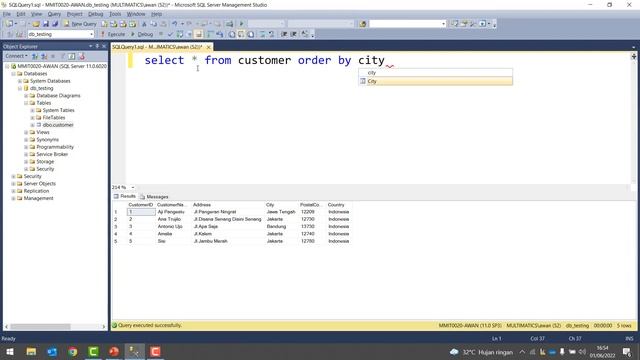Expand the System Databases node

(20, 81)
